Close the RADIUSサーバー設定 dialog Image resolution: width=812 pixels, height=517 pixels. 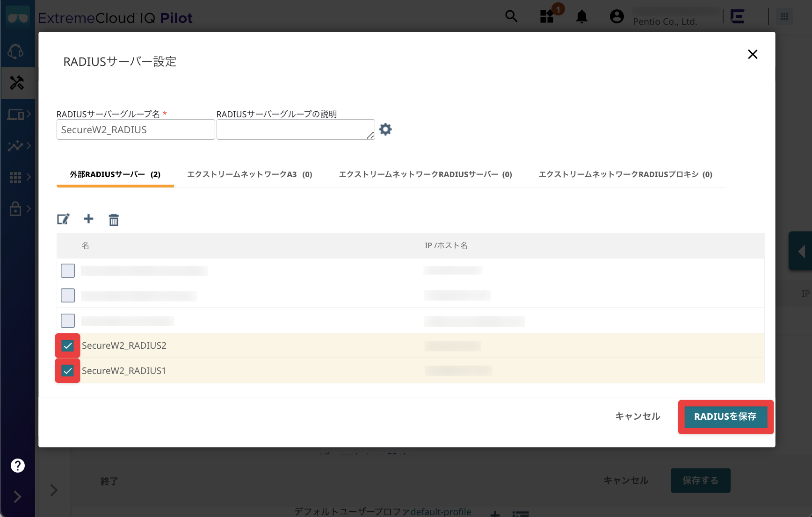(753, 54)
